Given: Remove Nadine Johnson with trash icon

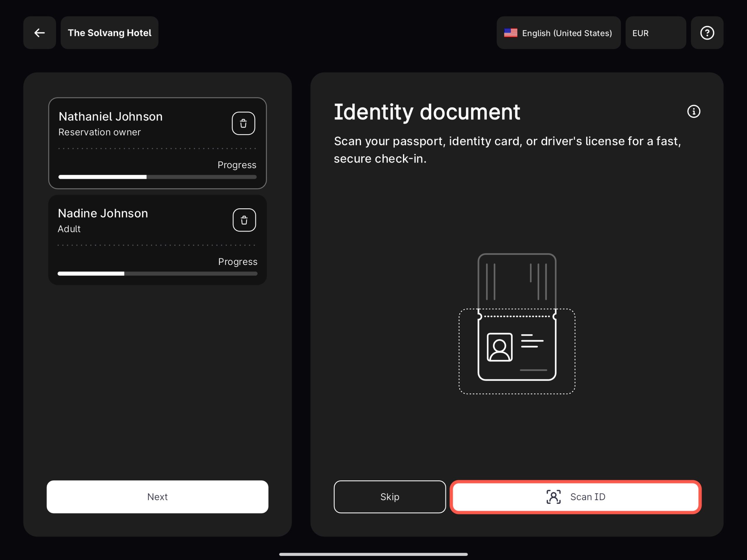Looking at the screenshot, I should click(244, 220).
